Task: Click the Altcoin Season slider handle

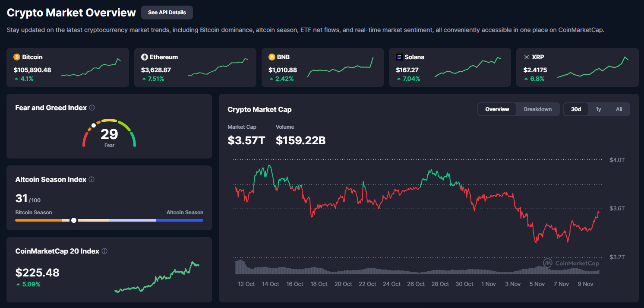Action: (x=74, y=220)
